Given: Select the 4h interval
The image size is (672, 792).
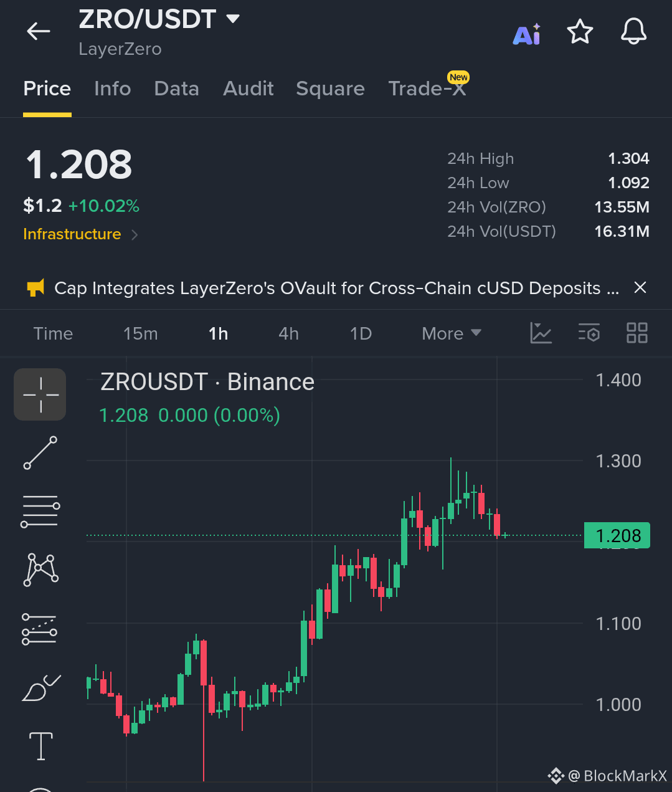Looking at the screenshot, I should tap(288, 333).
